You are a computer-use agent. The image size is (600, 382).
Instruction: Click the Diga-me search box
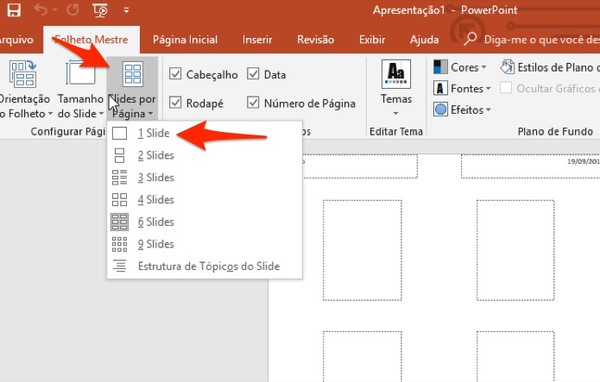point(531,40)
